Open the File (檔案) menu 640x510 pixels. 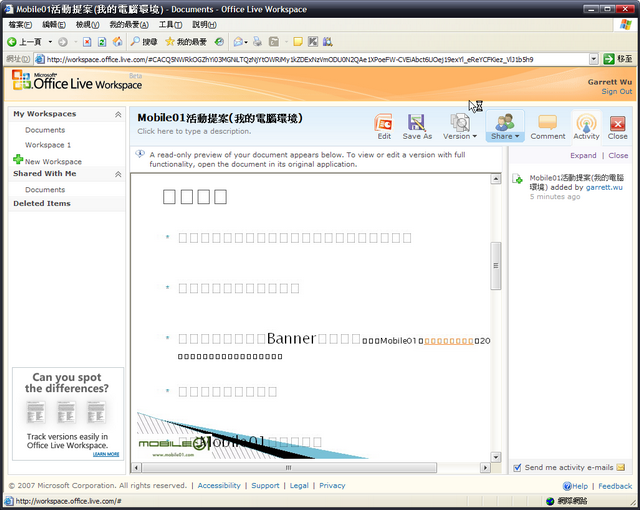click(x=20, y=25)
